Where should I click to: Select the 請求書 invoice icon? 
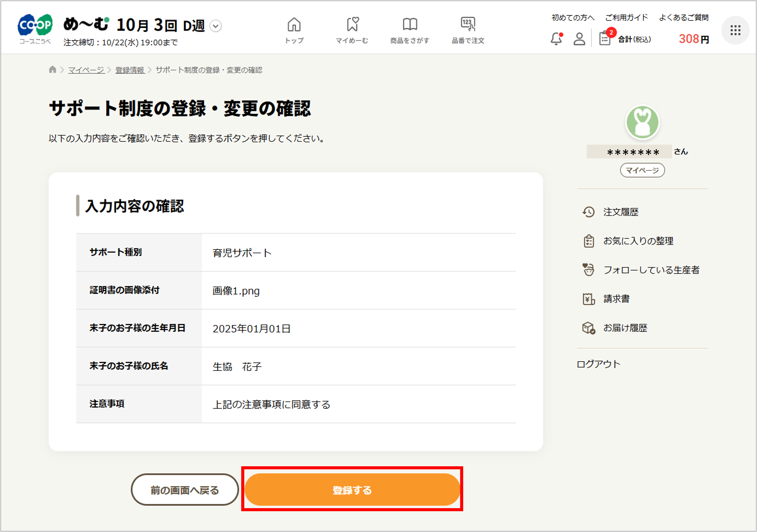[x=588, y=299]
